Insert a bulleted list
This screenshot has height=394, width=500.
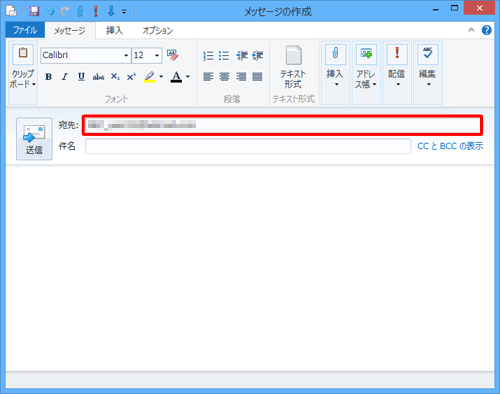pos(224,56)
